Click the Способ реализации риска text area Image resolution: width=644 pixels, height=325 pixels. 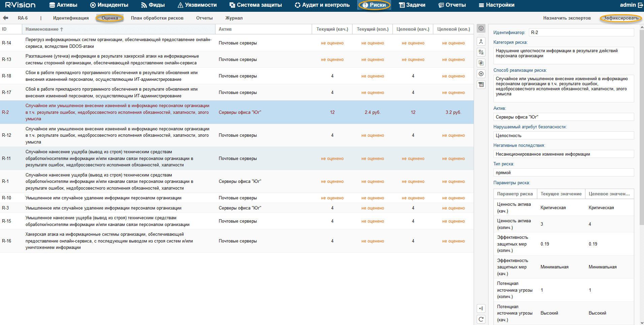564,89
